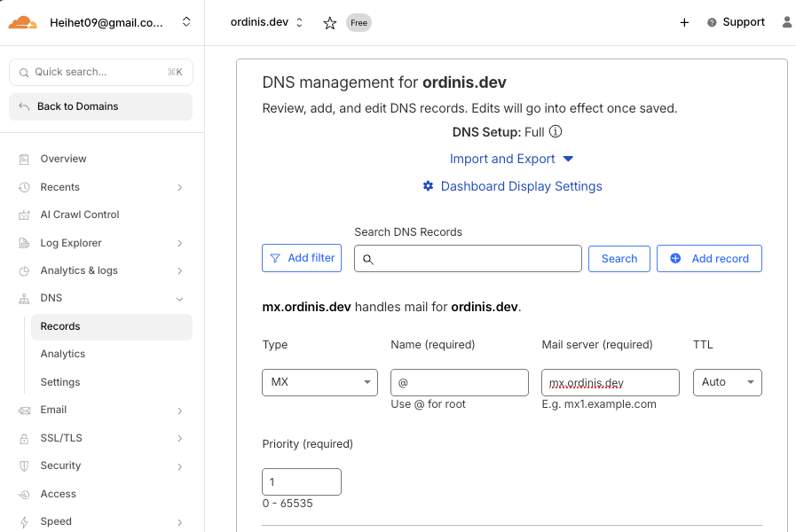The height and width of the screenshot is (532, 796).
Task: Open the account switcher dropdown
Action: [x=185, y=22]
